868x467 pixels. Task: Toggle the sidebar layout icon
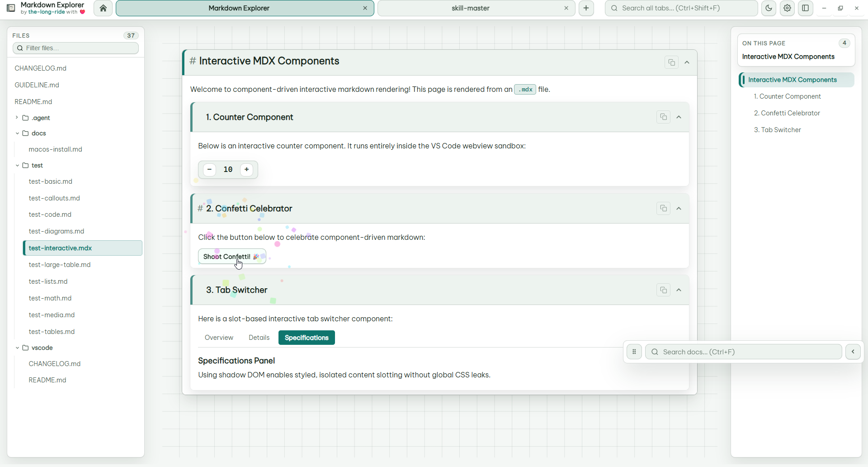pos(806,8)
